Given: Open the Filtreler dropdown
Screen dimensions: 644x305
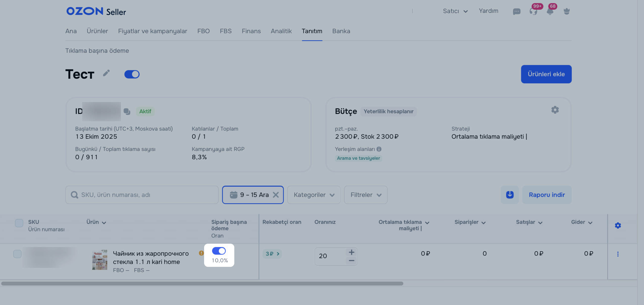Looking at the screenshot, I should tap(365, 195).
